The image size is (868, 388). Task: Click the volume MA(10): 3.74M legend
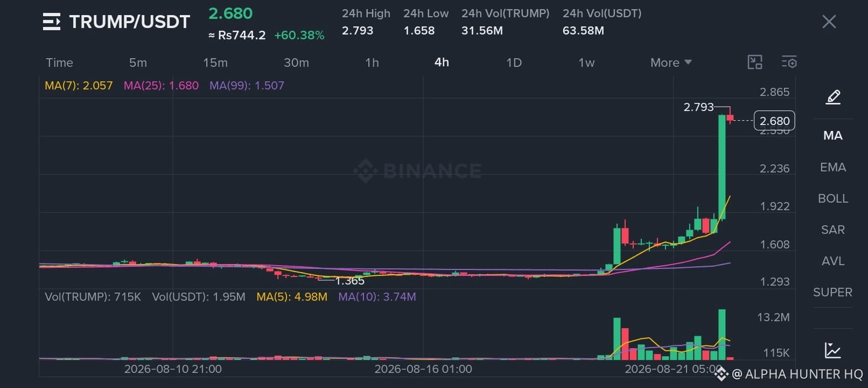click(377, 297)
